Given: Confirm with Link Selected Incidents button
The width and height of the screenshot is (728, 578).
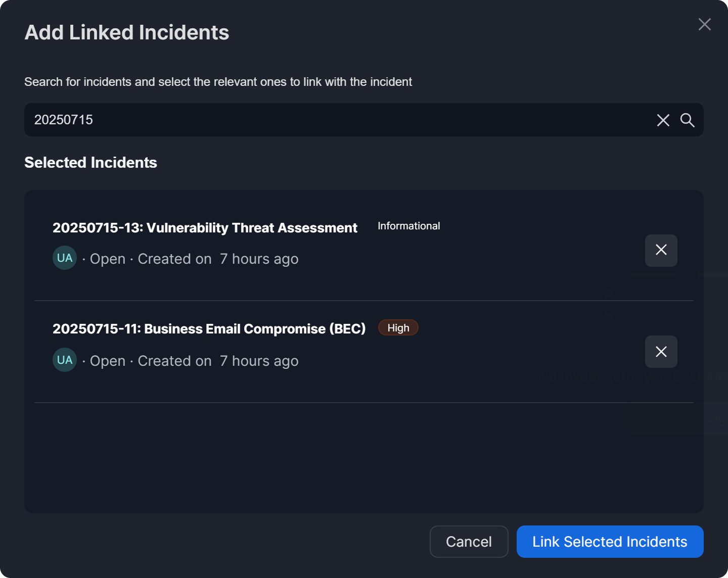Looking at the screenshot, I should tap(610, 542).
